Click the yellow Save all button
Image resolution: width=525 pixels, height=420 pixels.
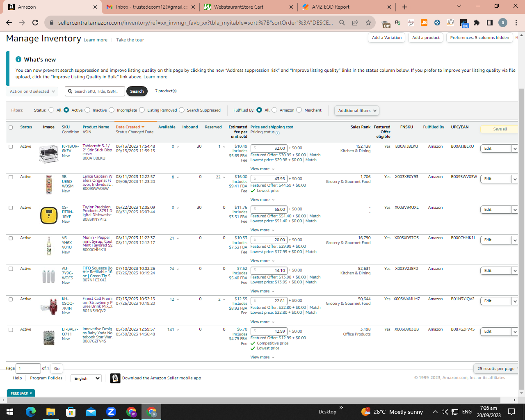500,129
